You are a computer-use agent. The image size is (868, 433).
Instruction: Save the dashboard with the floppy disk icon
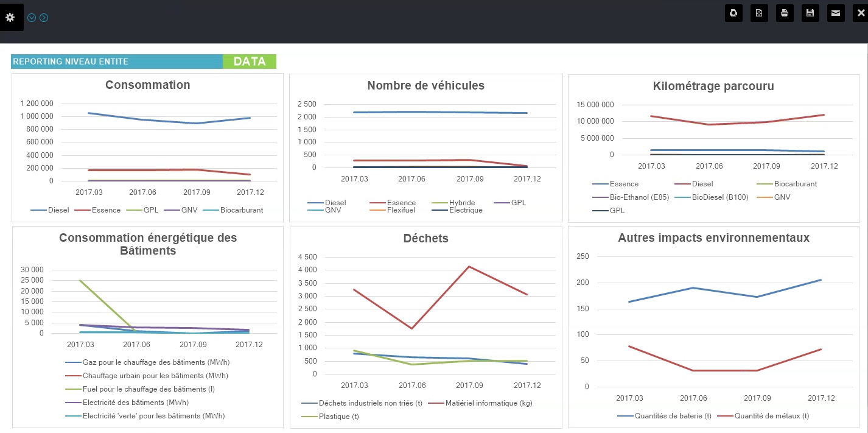[810, 13]
